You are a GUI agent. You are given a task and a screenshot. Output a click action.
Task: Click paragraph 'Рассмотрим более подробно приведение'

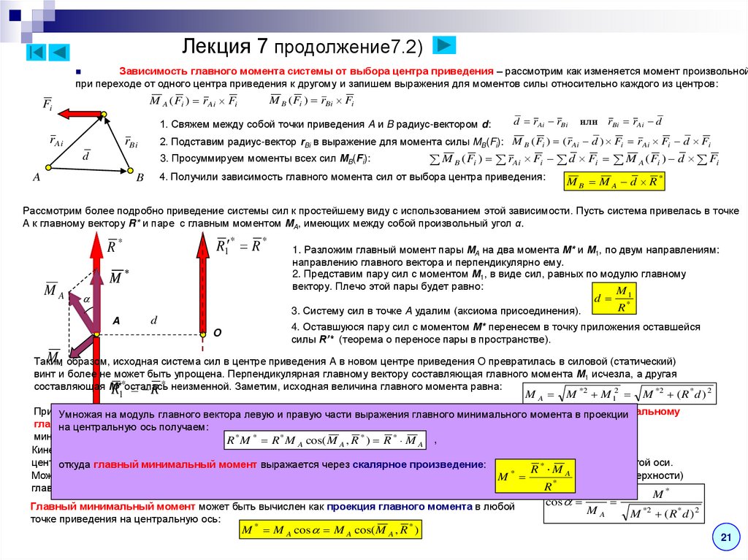381,217
